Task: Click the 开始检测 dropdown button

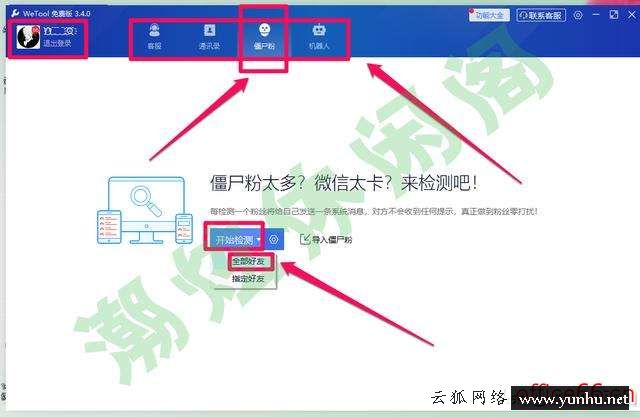Action: click(238, 240)
